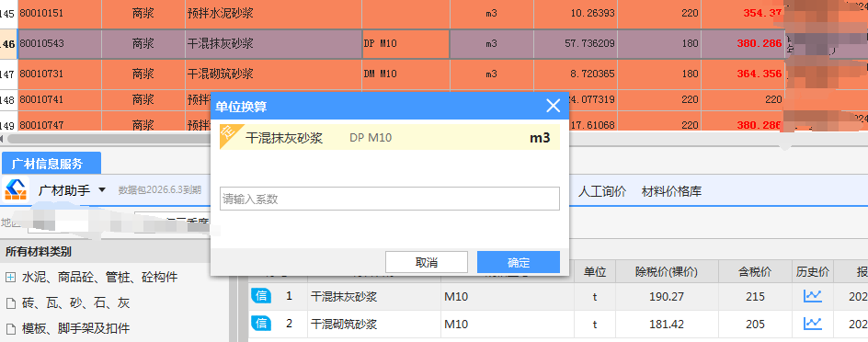Viewport: 868px width, 342px height.
Task: Click 干混抹灰砂浆 name in results row 1
Action: click(344, 297)
